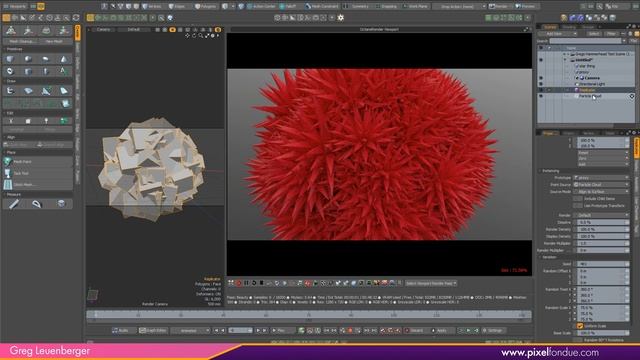Pick the Protractor measure tool
This screenshot has height=360, width=640.
(37, 204)
